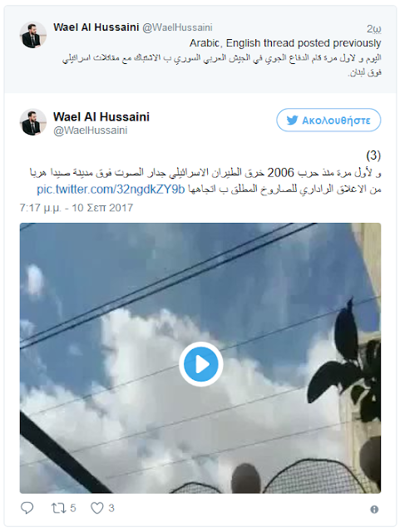Screen dimensions: 400x532
Task: Click the 2ω time link in the previous tweet
Action: click(x=374, y=29)
